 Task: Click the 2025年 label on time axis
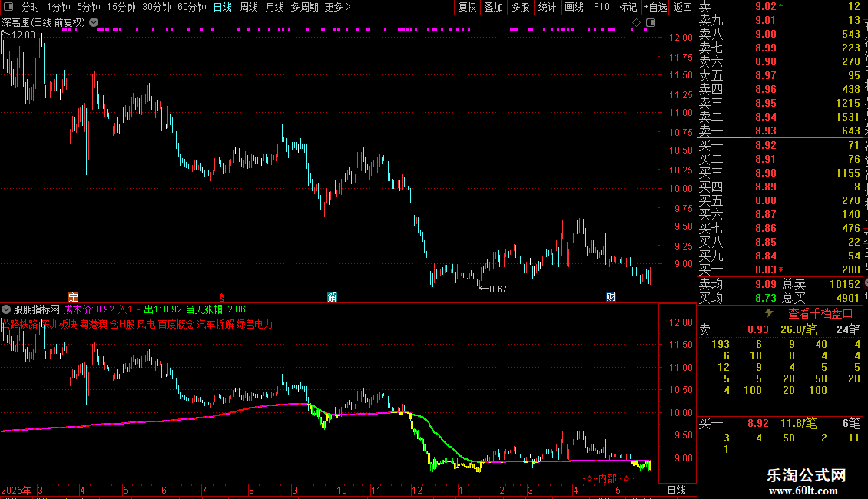click(x=16, y=490)
